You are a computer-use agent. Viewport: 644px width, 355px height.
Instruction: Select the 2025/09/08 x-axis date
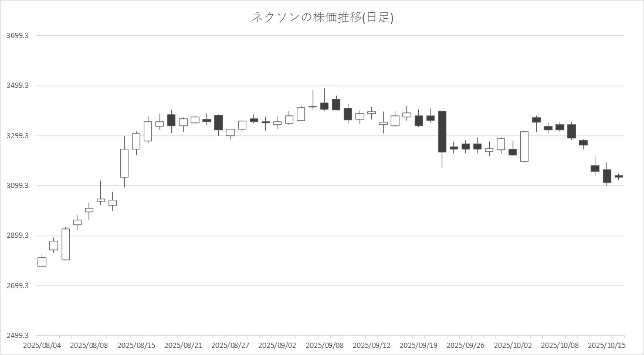pyautogui.click(x=324, y=346)
